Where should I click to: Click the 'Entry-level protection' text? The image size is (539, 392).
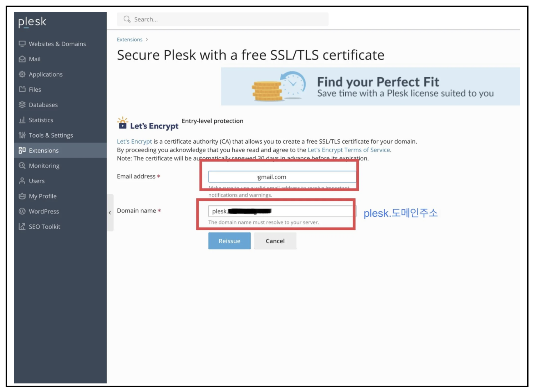pyautogui.click(x=213, y=121)
